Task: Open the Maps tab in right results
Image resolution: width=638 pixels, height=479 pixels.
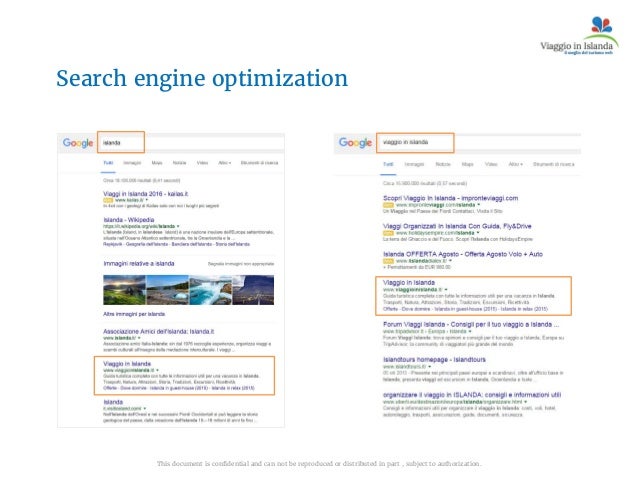Action: 468,164
